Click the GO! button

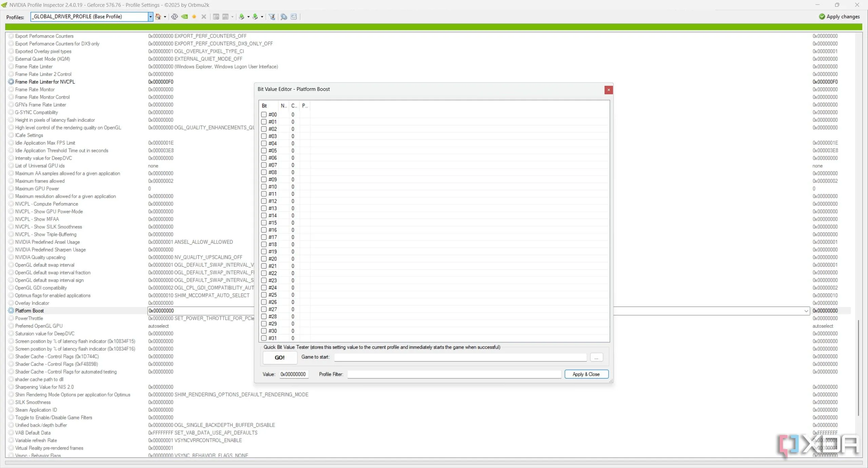click(280, 357)
